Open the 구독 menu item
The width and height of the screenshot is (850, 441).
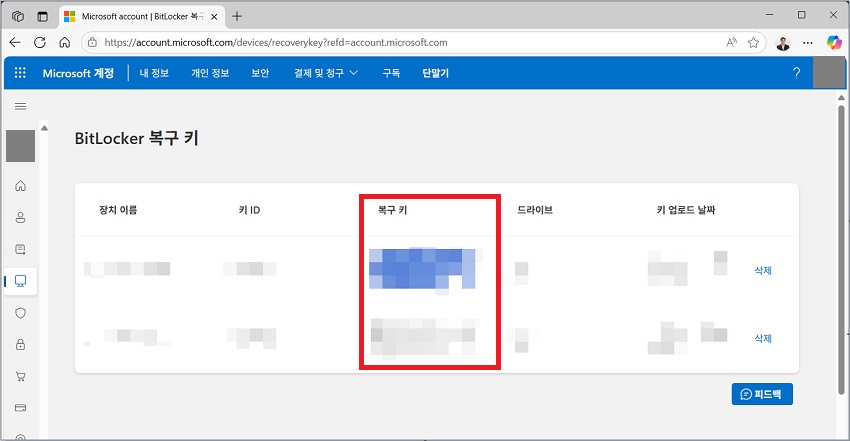(x=391, y=73)
